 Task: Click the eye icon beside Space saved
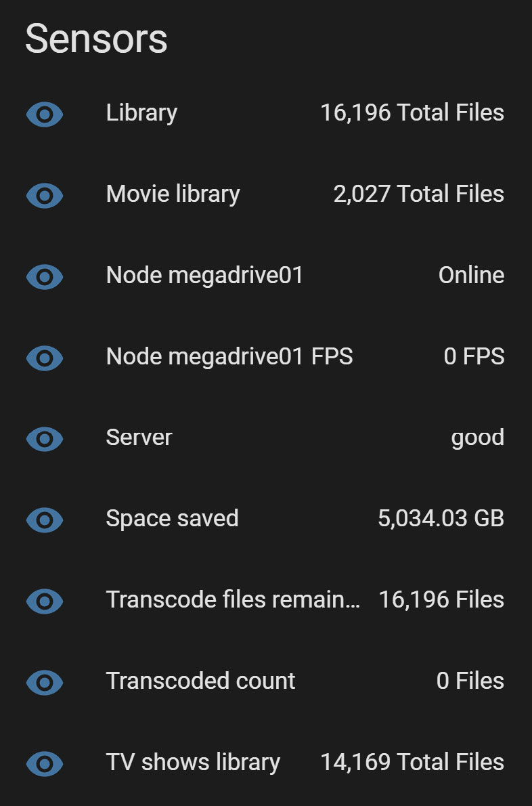(x=45, y=519)
